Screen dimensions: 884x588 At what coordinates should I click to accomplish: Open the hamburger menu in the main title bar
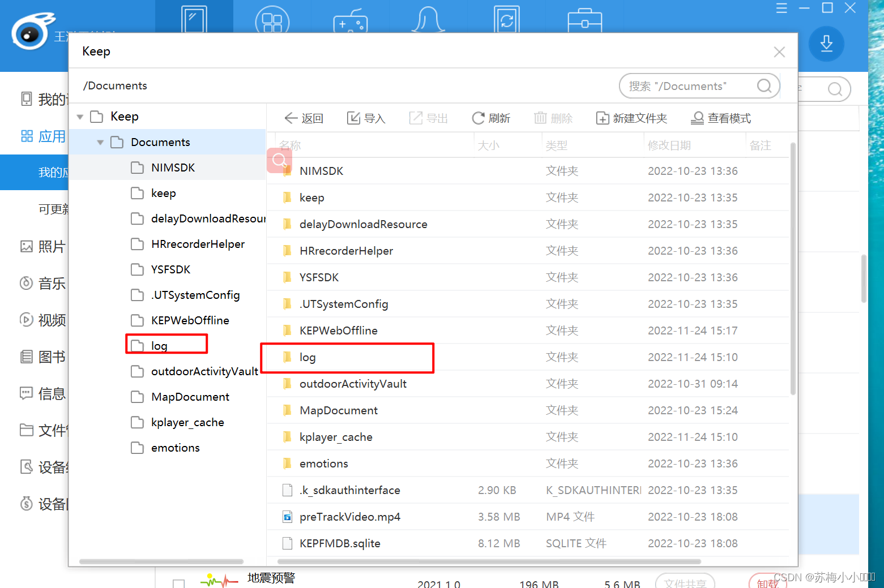click(781, 8)
